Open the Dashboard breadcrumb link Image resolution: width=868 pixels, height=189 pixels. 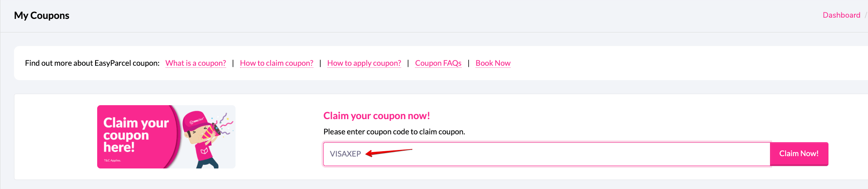pyautogui.click(x=841, y=15)
